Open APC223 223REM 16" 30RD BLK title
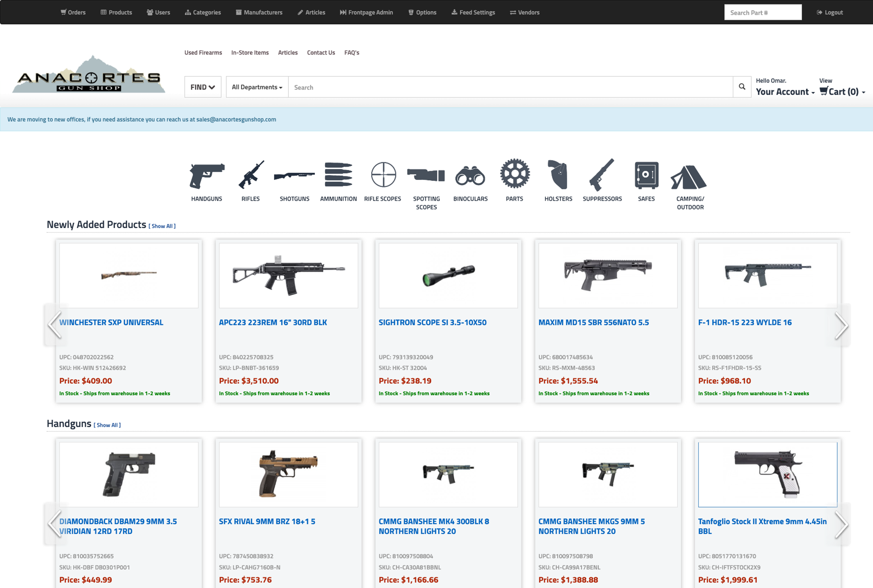 coord(273,322)
